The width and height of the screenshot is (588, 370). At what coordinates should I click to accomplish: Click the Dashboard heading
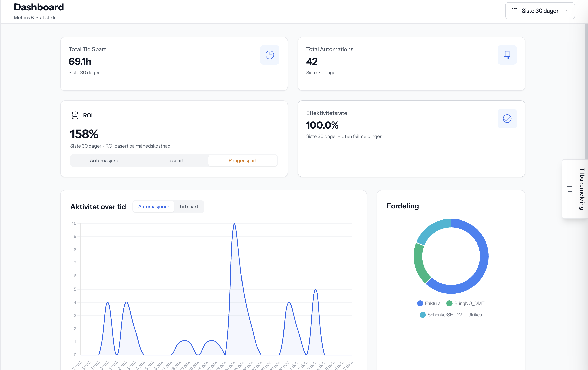tap(39, 7)
